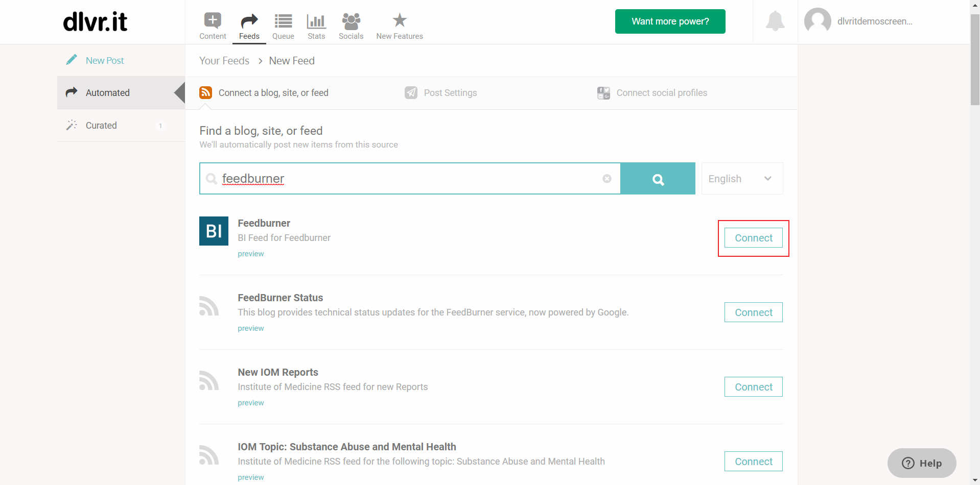
Task: Click the dlvr.it logo
Action: (x=95, y=21)
